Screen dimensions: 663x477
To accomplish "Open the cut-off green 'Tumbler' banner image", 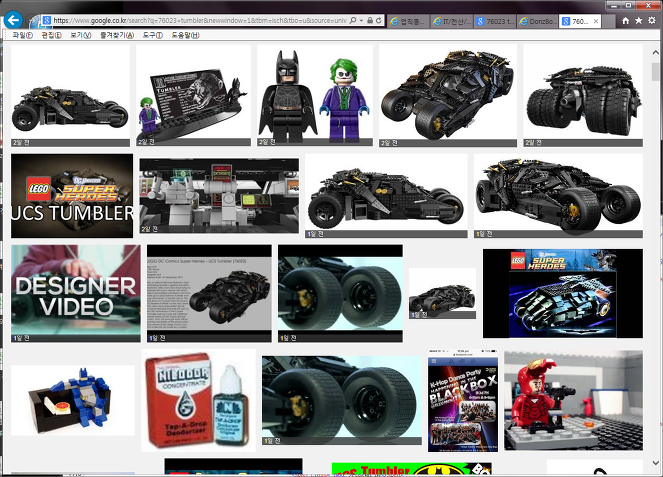I will (x=411, y=469).
